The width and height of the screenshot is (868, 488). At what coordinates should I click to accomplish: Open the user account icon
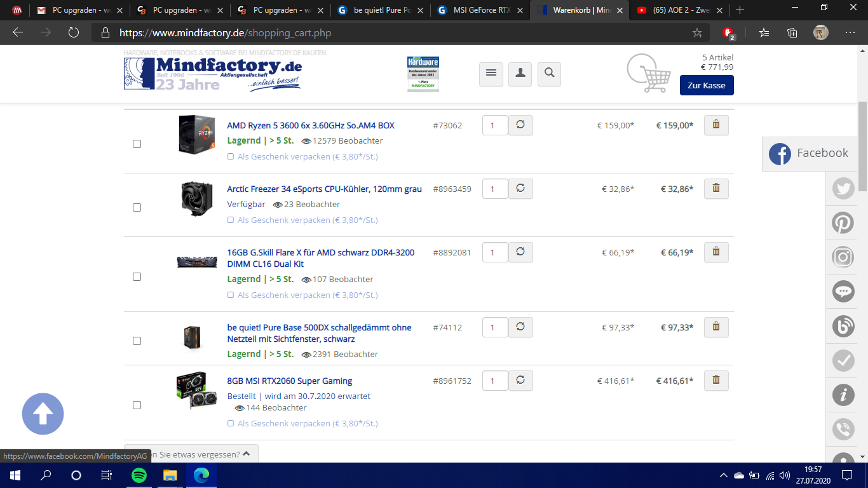[520, 74]
